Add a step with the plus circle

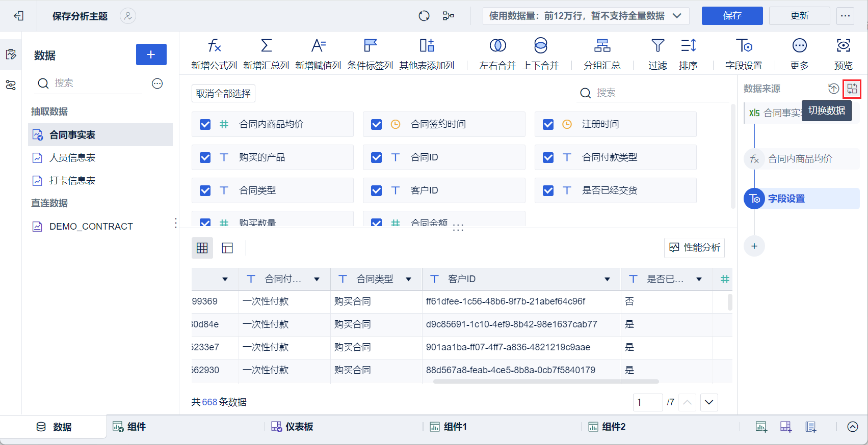(x=754, y=246)
